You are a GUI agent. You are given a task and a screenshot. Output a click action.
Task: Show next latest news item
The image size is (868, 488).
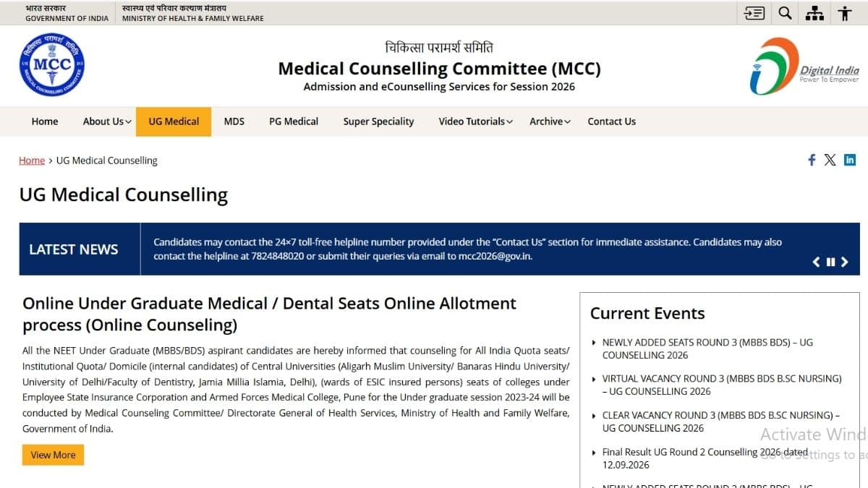844,262
